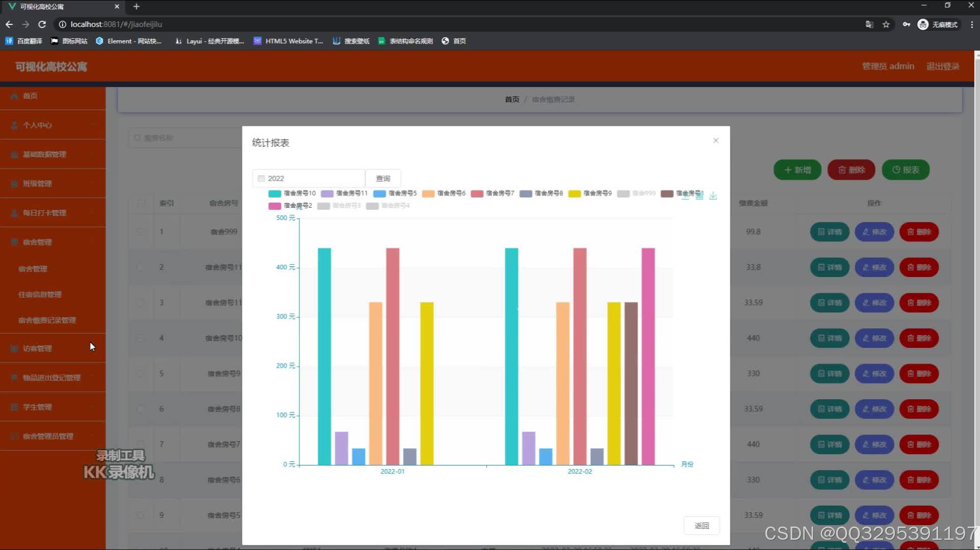
Task: Toggle 宿舍房号9 legend series
Action: pyautogui.click(x=590, y=194)
